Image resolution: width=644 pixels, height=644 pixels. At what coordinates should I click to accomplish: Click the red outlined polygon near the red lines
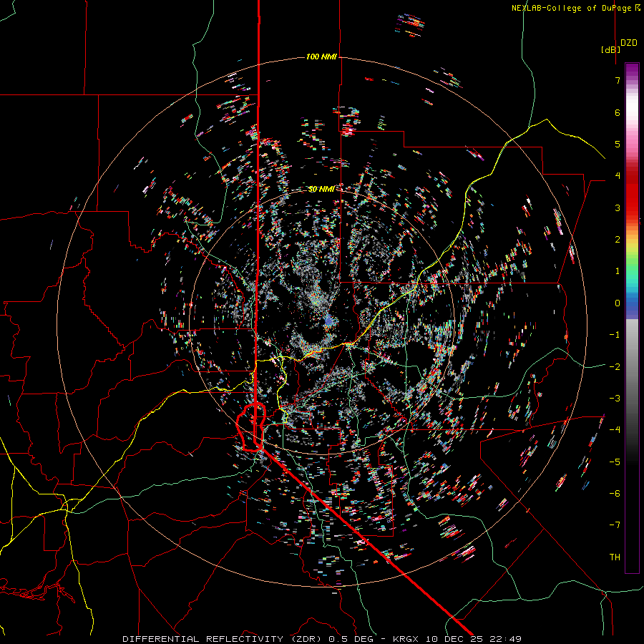[x=251, y=427]
